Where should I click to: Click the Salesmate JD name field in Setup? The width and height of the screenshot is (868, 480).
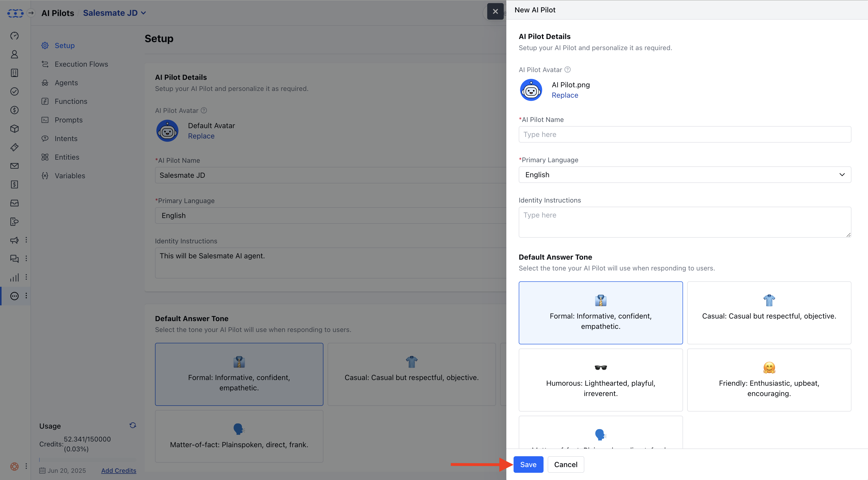coord(330,175)
